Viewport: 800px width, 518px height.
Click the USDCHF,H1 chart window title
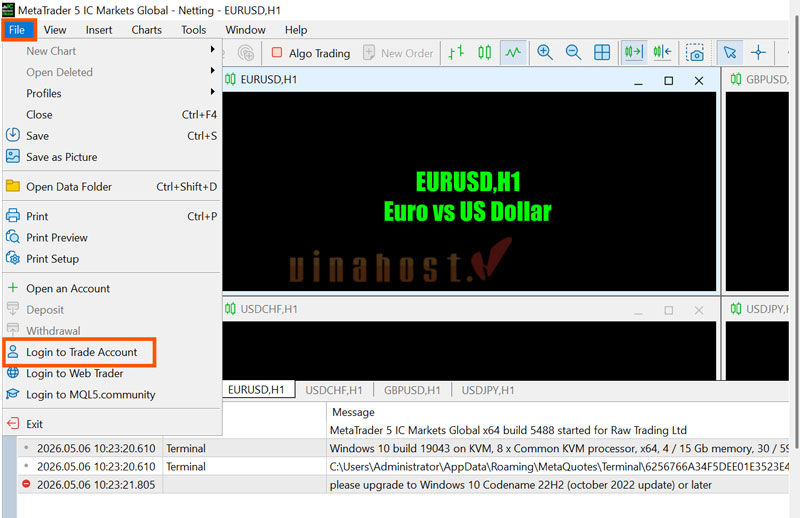269,309
